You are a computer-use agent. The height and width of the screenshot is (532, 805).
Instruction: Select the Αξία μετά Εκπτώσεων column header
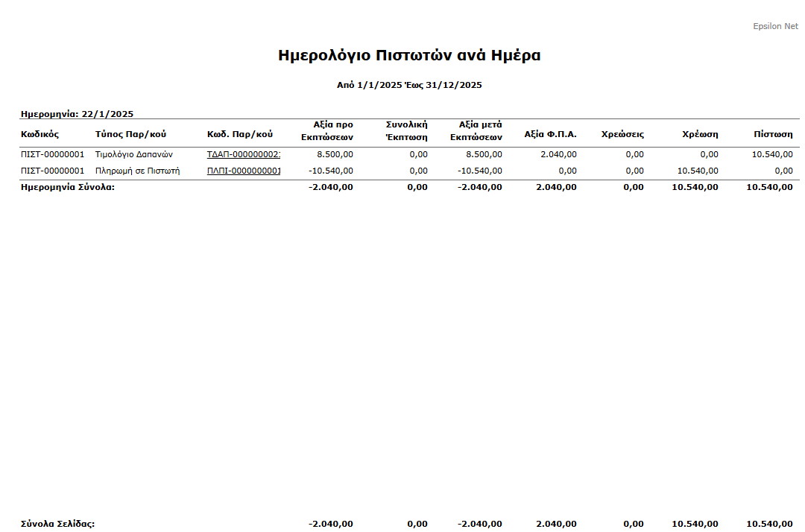click(x=476, y=131)
